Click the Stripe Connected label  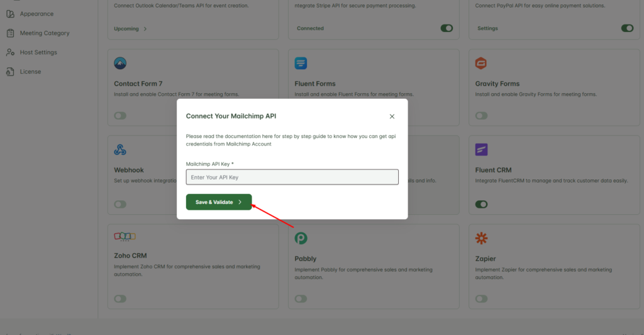click(310, 28)
